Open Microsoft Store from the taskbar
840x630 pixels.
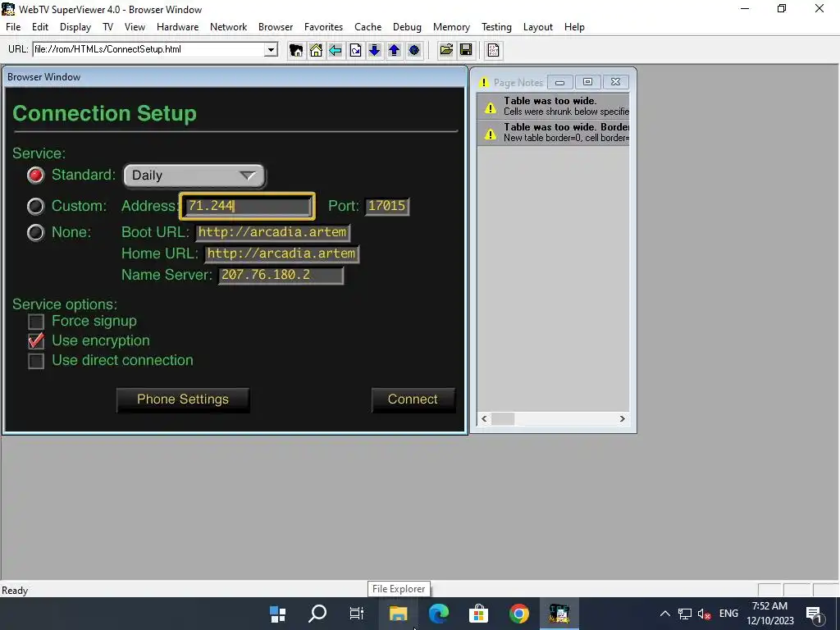(x=478, y=614)
